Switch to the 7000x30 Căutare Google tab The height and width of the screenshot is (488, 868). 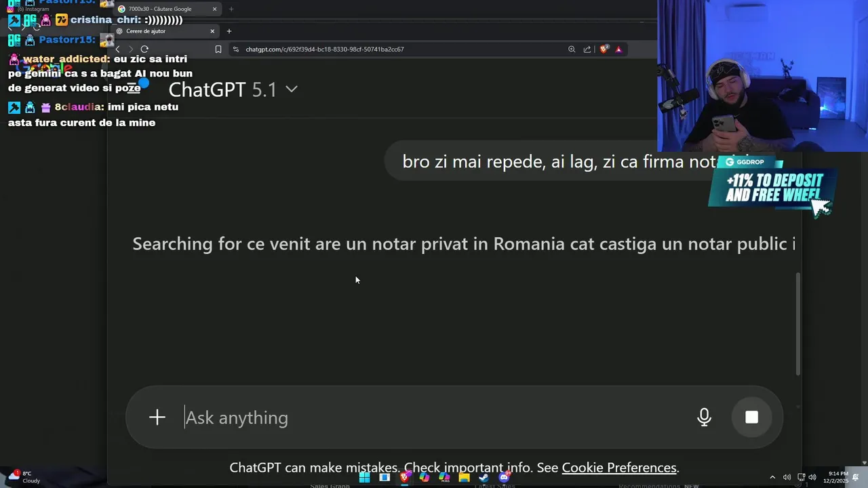pos(166,9)
